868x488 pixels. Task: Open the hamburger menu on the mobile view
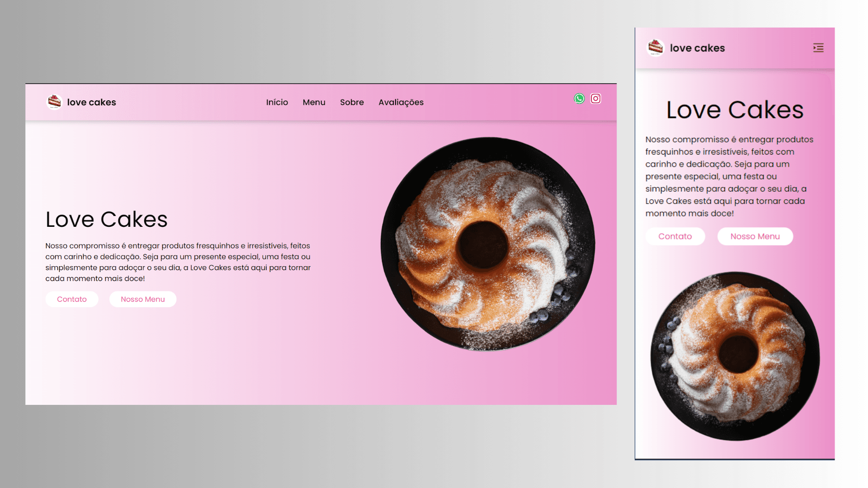(818, 48)
